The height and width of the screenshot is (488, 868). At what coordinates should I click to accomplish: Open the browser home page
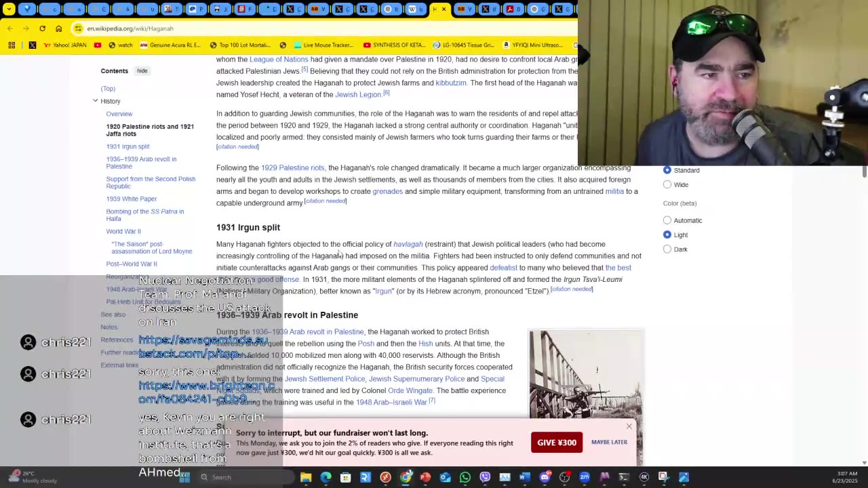(58, 28)
